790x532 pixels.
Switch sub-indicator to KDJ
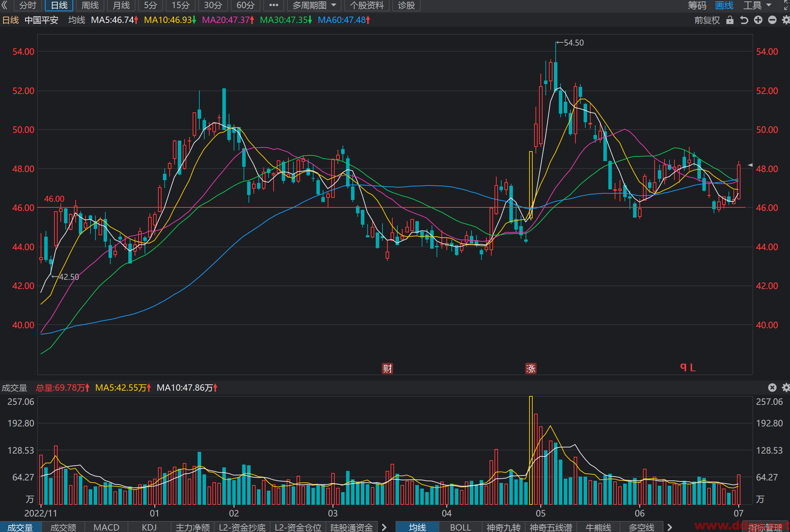click(149, 527)
